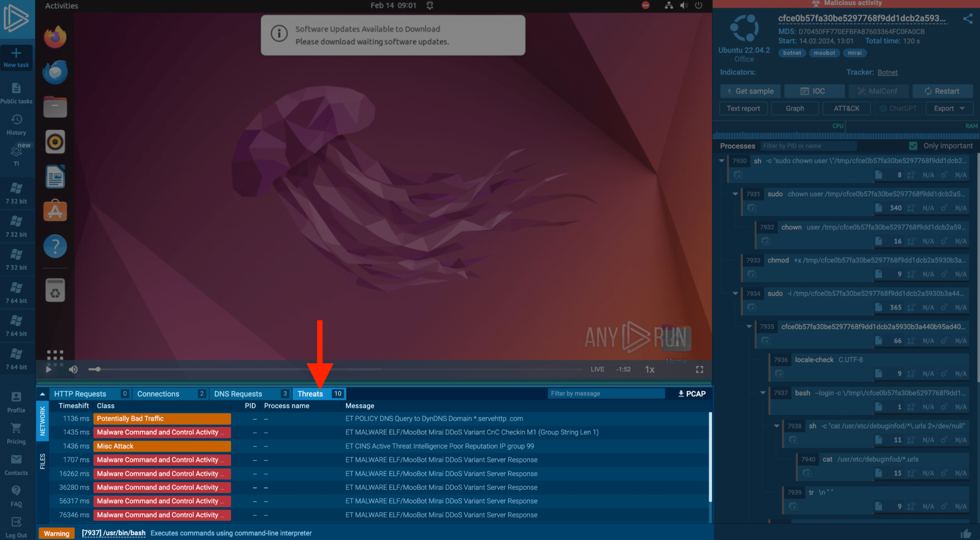Change the 1x playback speed

[649, 369]
